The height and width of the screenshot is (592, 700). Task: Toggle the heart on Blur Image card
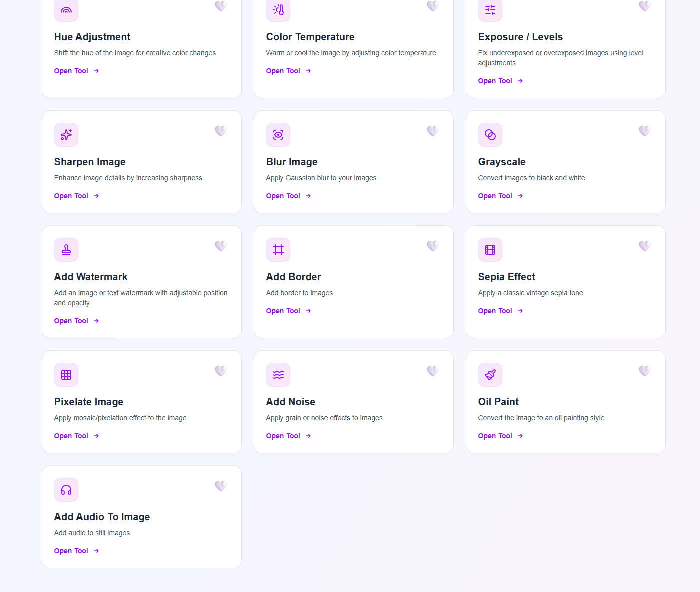point(433,131)
